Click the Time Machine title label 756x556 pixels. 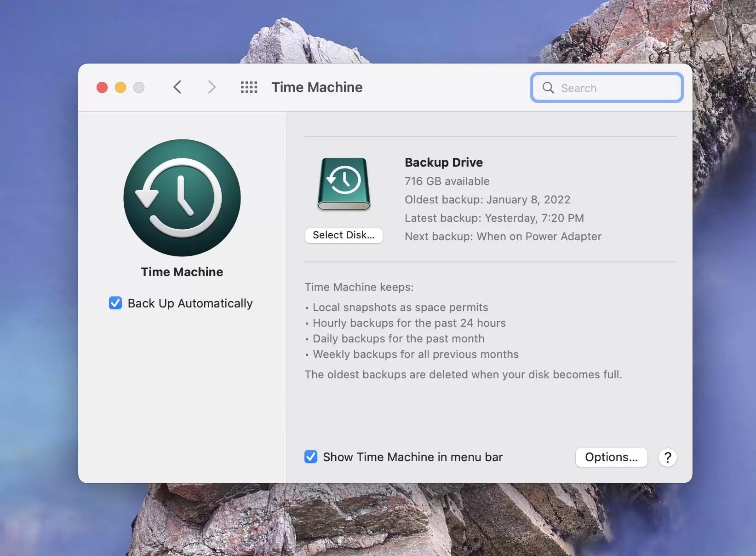[x=317, y=87]
